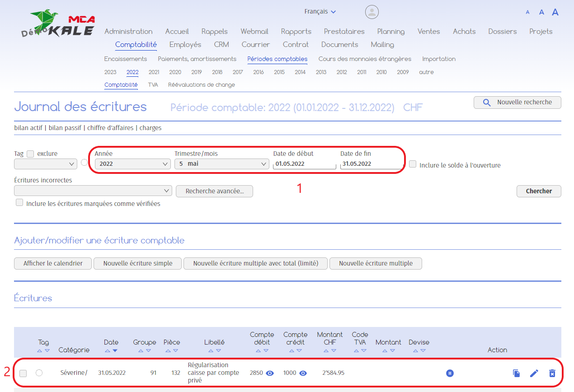Click Nouvelle écriture multiple avec total (limité)
The width and height of the screenshot is (574, 392).
[256, 263]
